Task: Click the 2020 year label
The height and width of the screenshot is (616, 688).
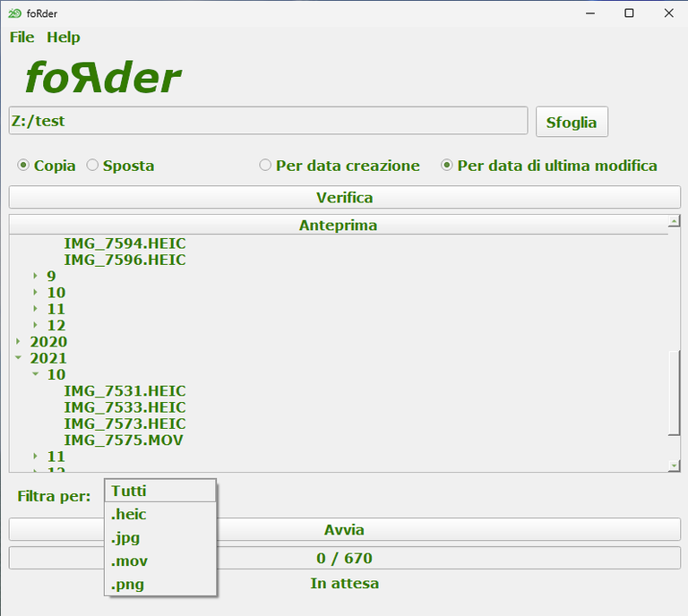Action: (x=48, y=341)
